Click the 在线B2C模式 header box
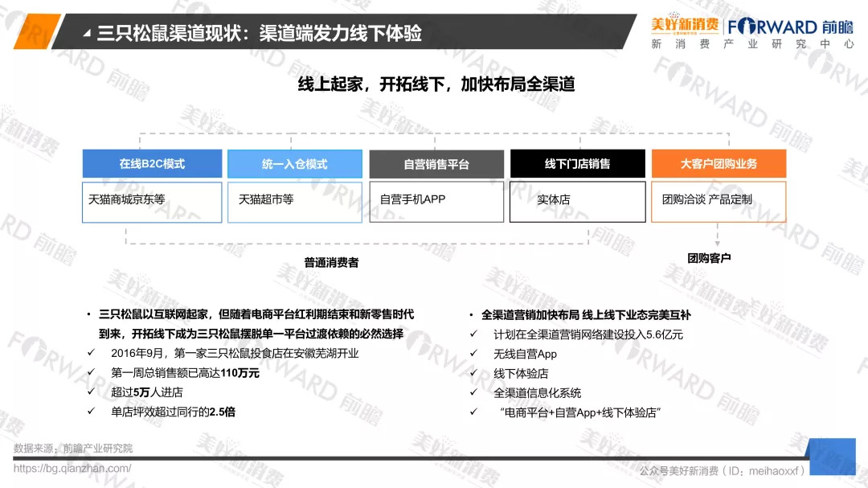 [152, 163]
